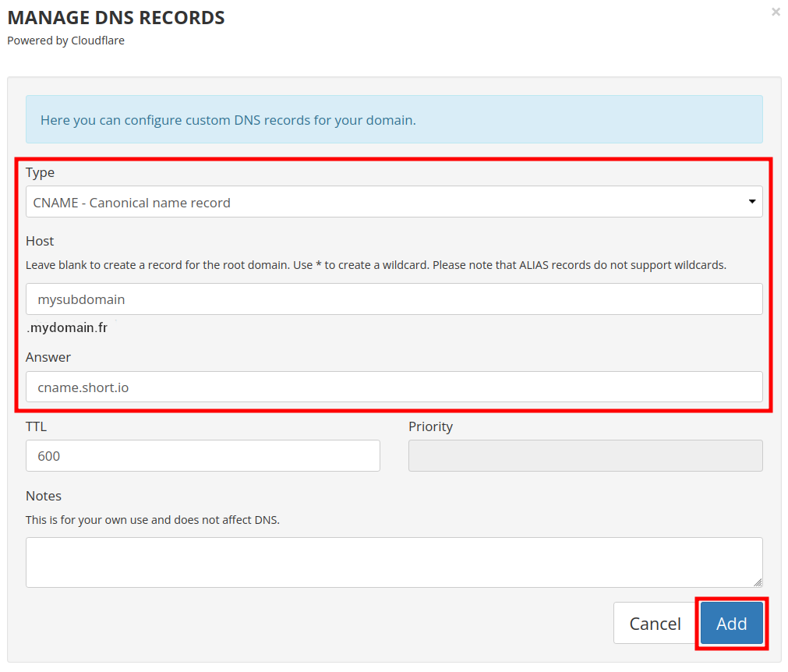Image resolution: width=788 pixels, height=672 pixels.
Task: Click the Answer field with cname.short.io
Action: tap(394, 387)
